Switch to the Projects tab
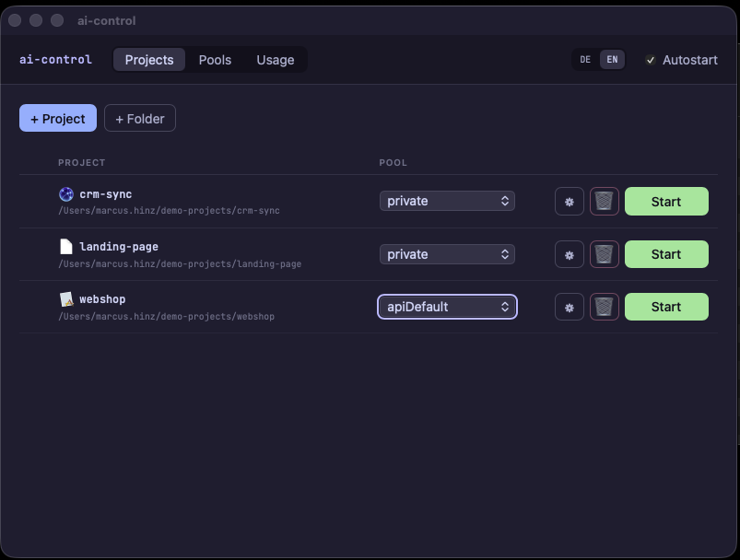Viewport: 740px width, 560px height. coord(149,60)
